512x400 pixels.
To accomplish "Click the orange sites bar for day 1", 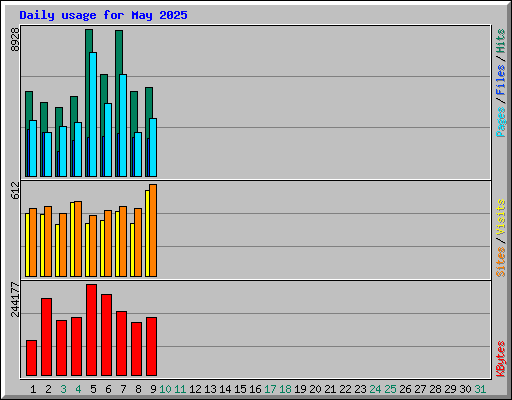I will pos(33,242).
